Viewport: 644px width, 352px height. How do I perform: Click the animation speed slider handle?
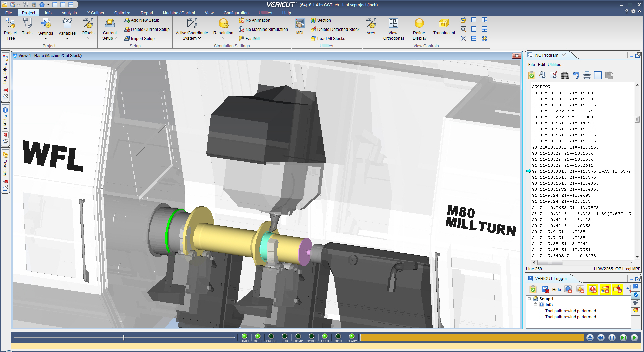point(123,338)
